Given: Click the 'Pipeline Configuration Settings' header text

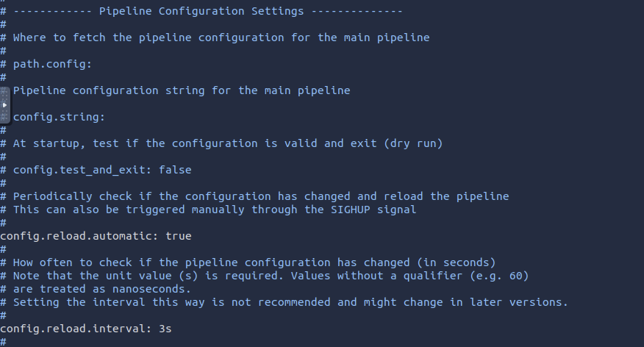Looking at the screenshot, I should 201,11.
